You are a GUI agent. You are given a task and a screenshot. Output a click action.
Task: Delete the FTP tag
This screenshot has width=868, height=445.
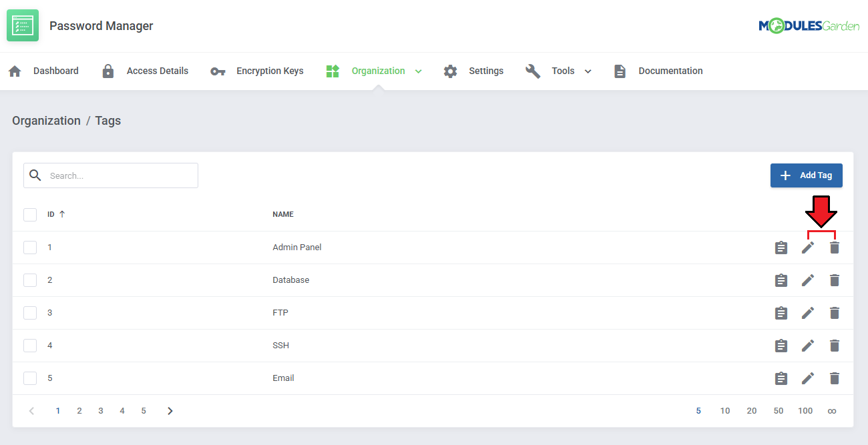pyautogui.click(x=835, y=313)
